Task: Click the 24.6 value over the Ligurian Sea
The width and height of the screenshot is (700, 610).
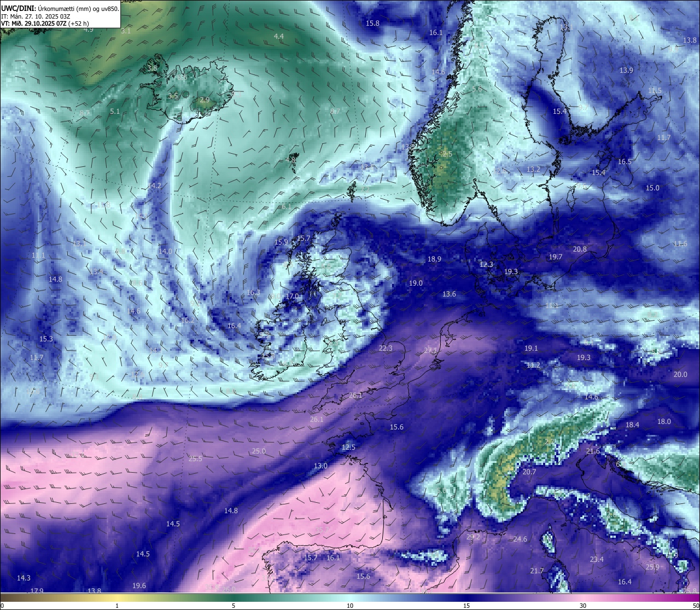Action: (x=520, y=539)
